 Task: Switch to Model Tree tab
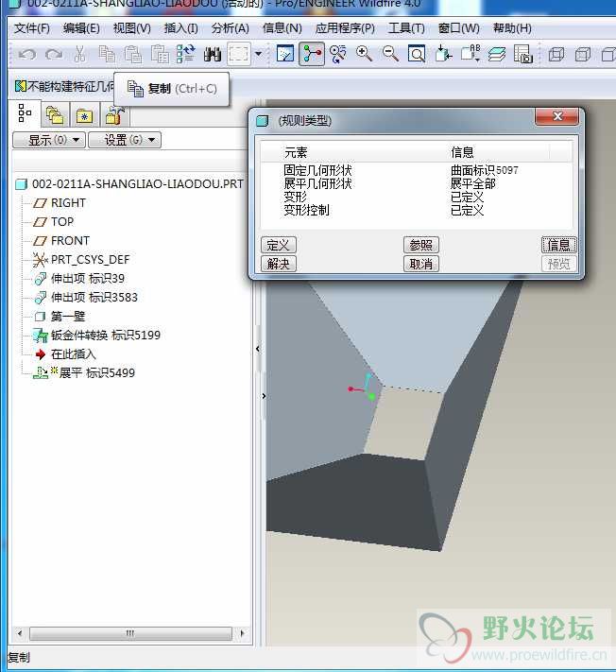pos(25,114)
